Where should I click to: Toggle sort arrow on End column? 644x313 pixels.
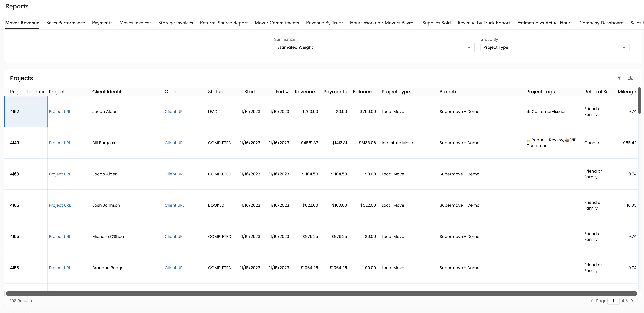point(287,92)
